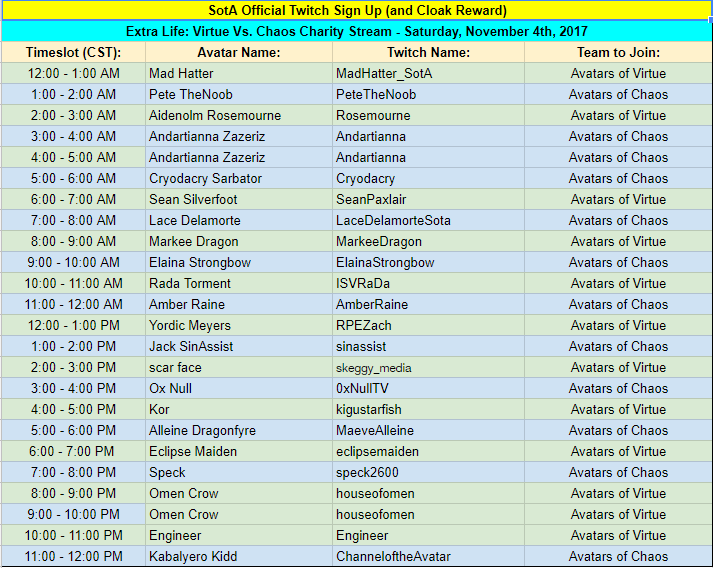This screenshot has height=568, width=713.
Task: Select the '10:00 - 11:00 PM' timeslot cell
Action: click(x=73, y=535)
